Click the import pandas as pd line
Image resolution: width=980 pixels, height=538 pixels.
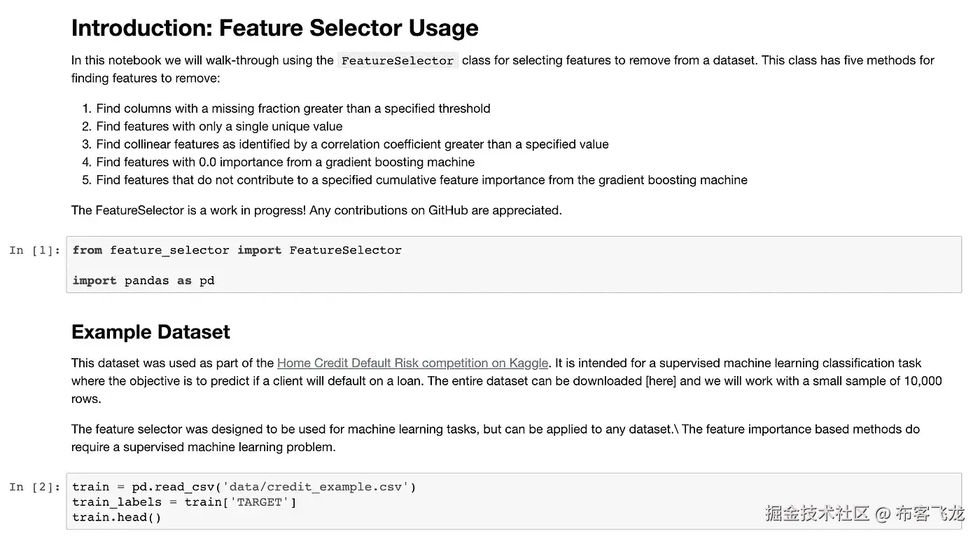pyautogui.click(x=143, y=280)
